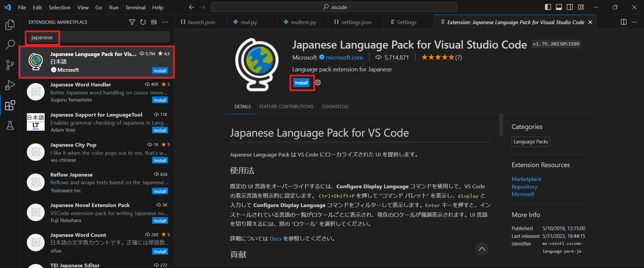Open the File menu
The width and height of the screenshot is (644, 268).
coord(22,7)
